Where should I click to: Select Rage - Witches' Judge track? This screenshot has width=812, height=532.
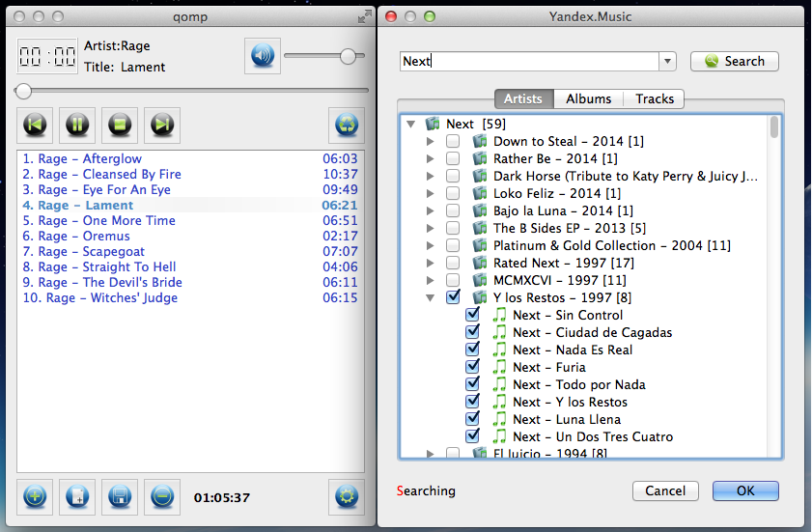coord(190,297)
